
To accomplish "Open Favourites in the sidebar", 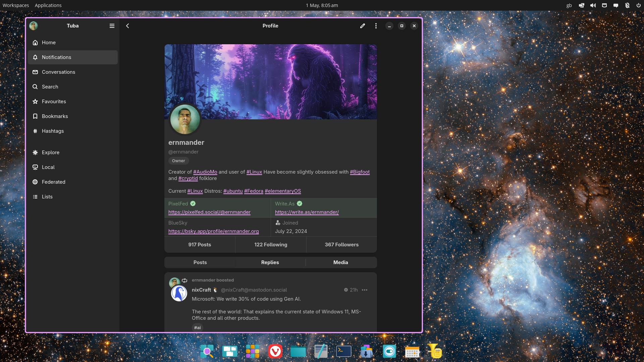I will [x=73, y=102].
